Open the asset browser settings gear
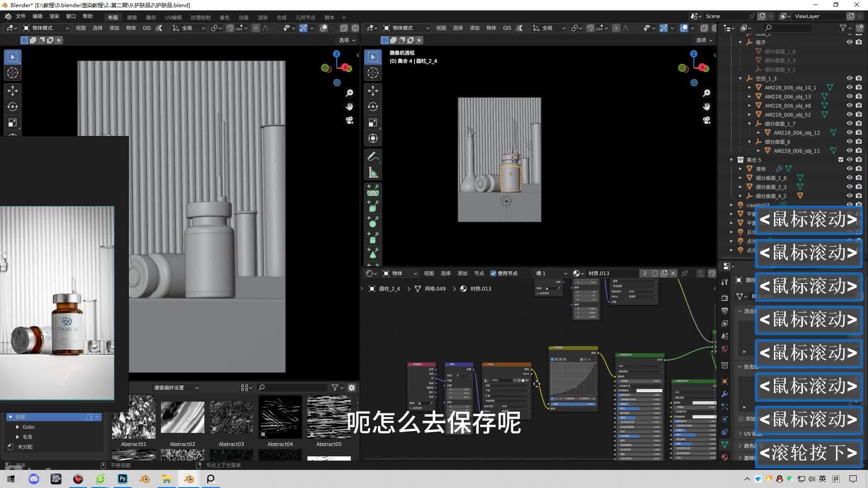 coord(352,388)
